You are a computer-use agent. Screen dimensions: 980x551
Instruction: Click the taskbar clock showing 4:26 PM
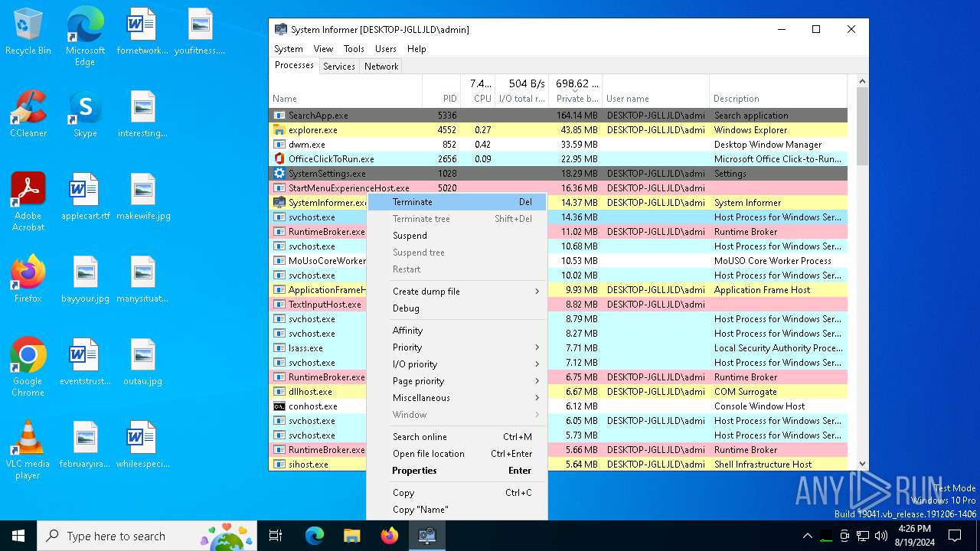(x=915, y=536)
